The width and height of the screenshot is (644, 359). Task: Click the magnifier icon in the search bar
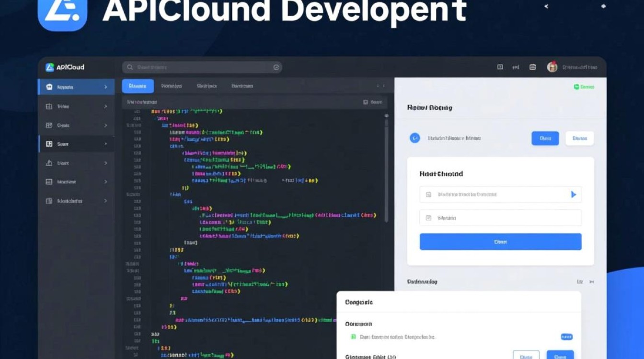click(x=130, y=67)
